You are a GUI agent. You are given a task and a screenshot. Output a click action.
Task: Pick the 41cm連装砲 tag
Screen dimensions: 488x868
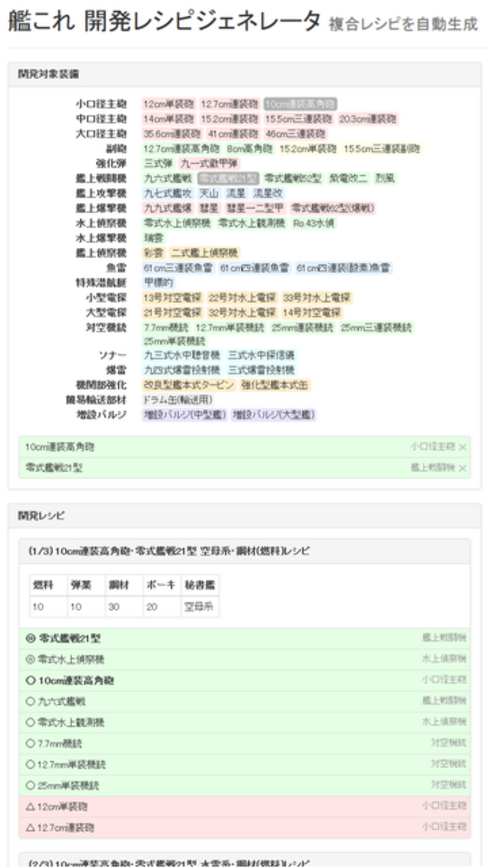point(233,134)
